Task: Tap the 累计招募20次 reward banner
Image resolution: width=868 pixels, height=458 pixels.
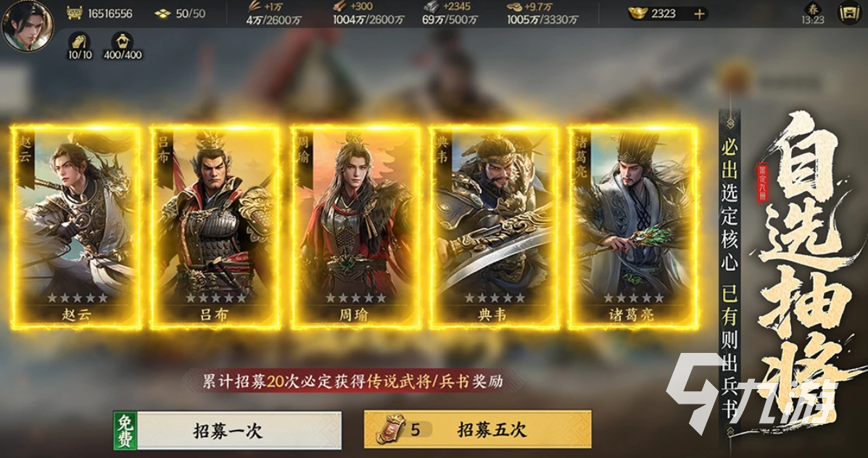Action: point(352,381)
